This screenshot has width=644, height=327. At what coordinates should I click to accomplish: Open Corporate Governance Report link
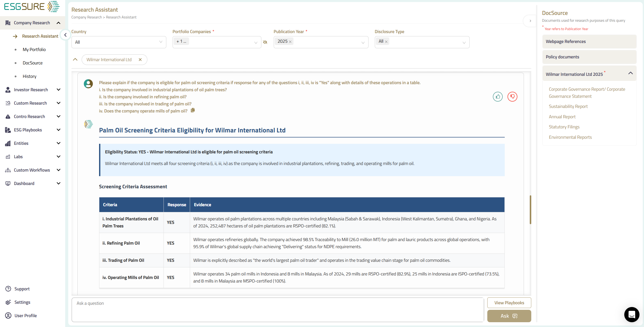[x=587, y=93]
